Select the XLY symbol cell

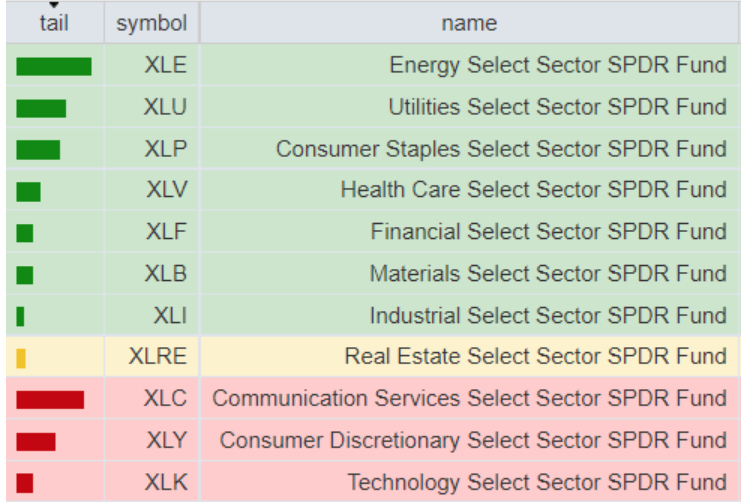(x=165, y=441)
